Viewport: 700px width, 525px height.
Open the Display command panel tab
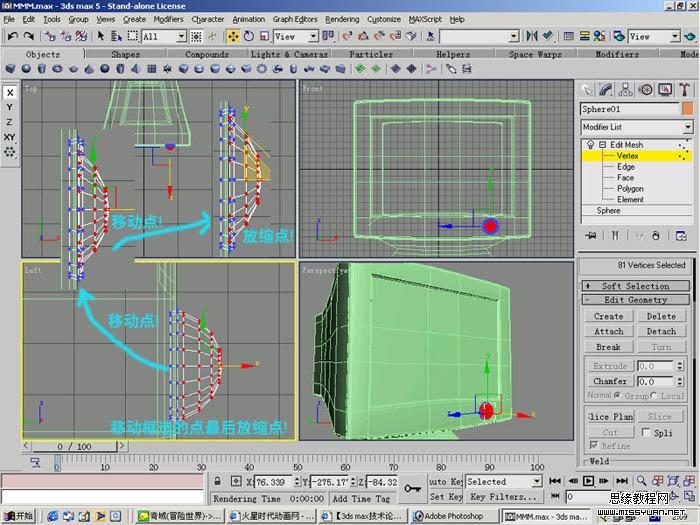[665, 90]
